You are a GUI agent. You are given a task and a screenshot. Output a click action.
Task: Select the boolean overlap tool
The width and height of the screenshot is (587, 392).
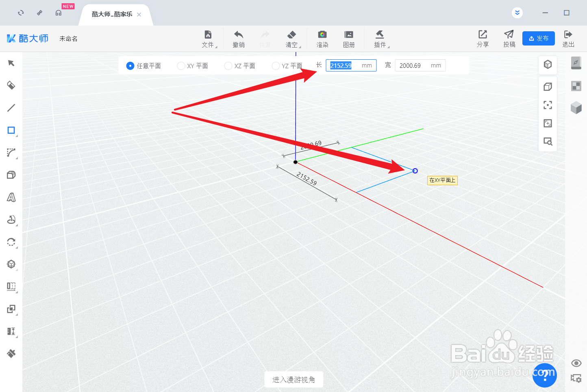pos(11,309)
